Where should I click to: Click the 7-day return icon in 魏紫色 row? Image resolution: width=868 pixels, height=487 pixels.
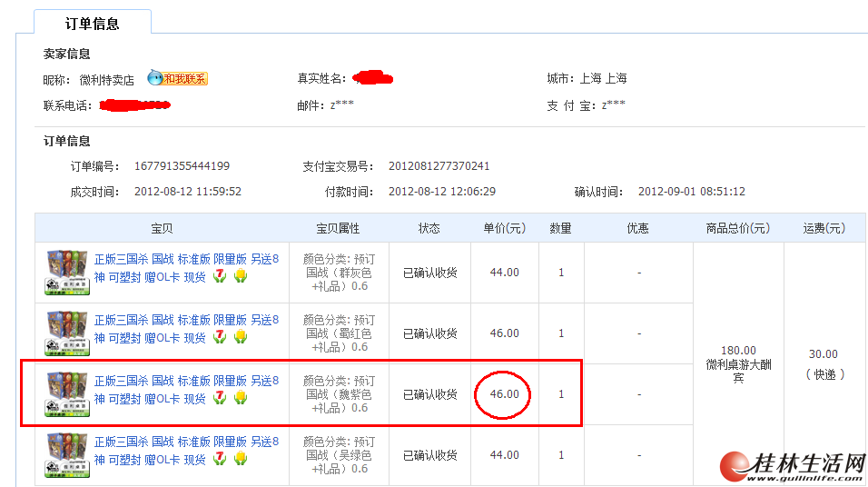[x=220, y=398]
